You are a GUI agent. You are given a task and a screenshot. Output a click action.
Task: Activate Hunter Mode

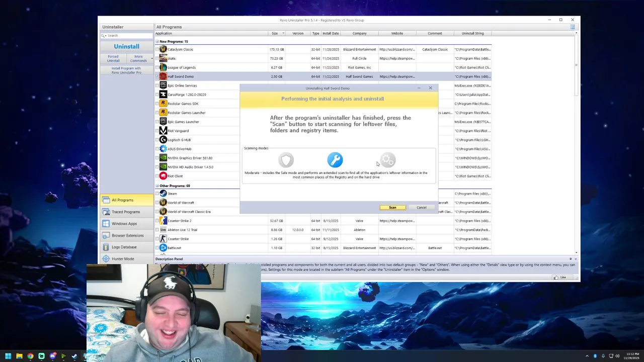coord(126,259)
